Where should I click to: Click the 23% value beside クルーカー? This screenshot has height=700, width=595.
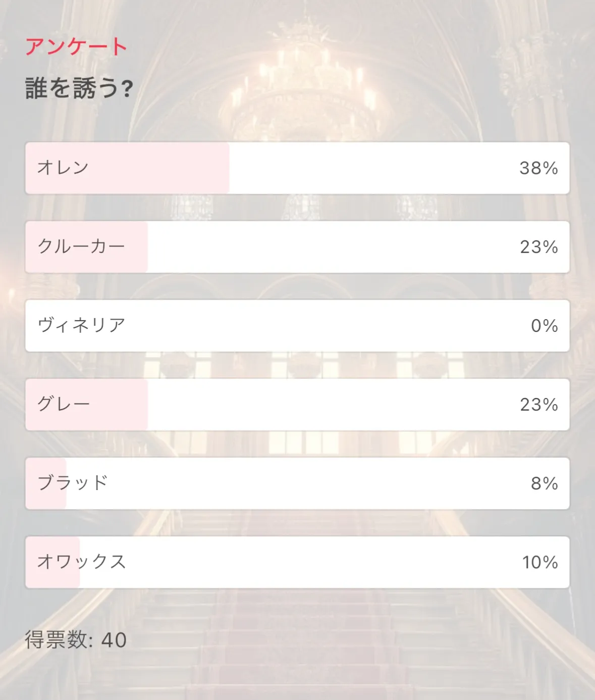538,247
